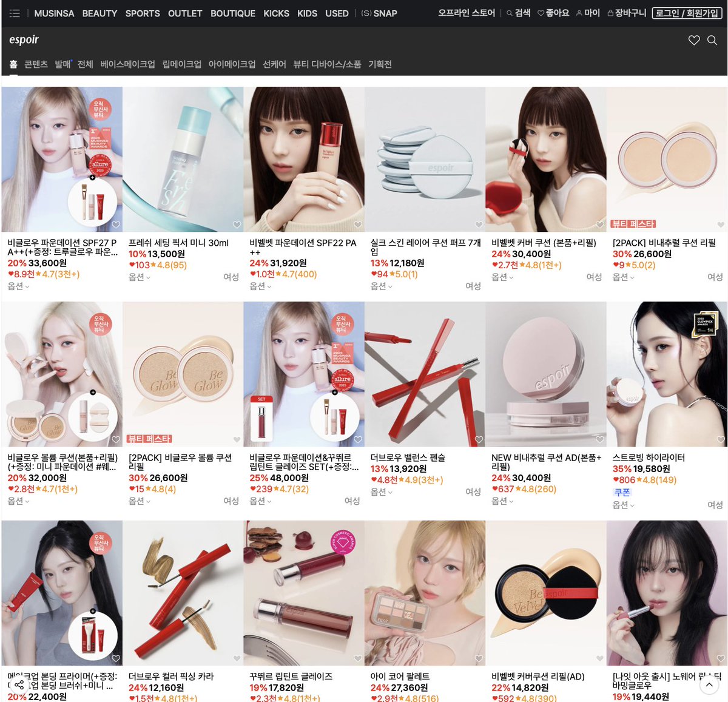Image resolution: width=728 pixels, height=702 pixels.
Task: Open 더브로우 컬러 픽싱 카라 product image
Action: [x=183, y=593]
